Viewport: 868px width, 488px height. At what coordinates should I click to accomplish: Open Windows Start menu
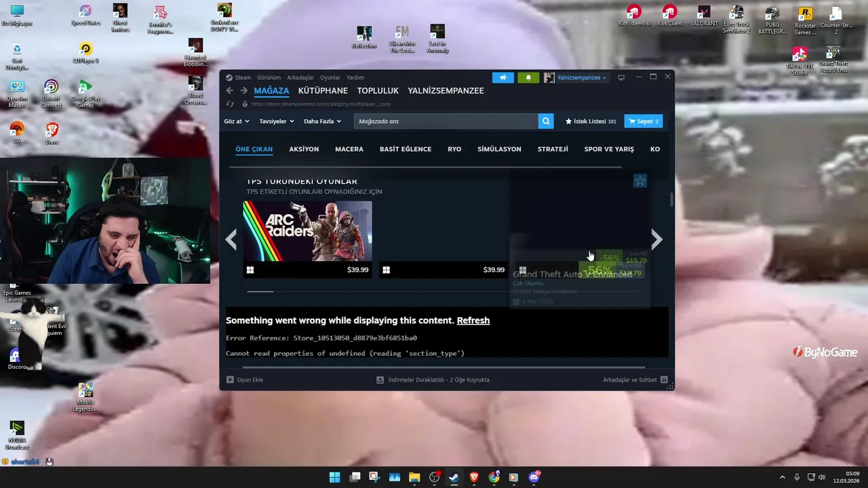point(334,477)
